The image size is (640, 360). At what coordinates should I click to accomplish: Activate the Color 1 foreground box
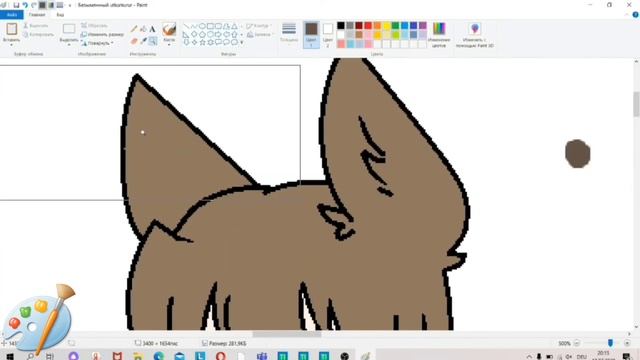point(311,34)
